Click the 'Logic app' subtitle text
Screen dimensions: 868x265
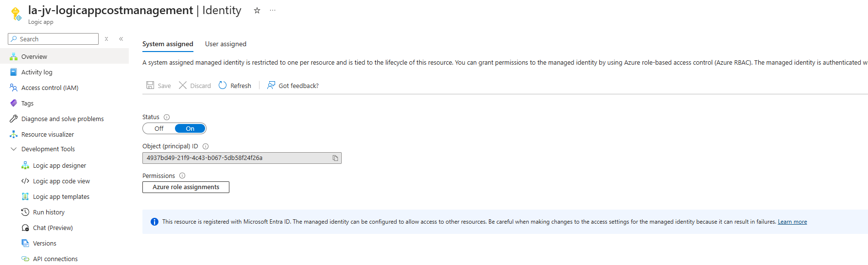coord(41,22)
